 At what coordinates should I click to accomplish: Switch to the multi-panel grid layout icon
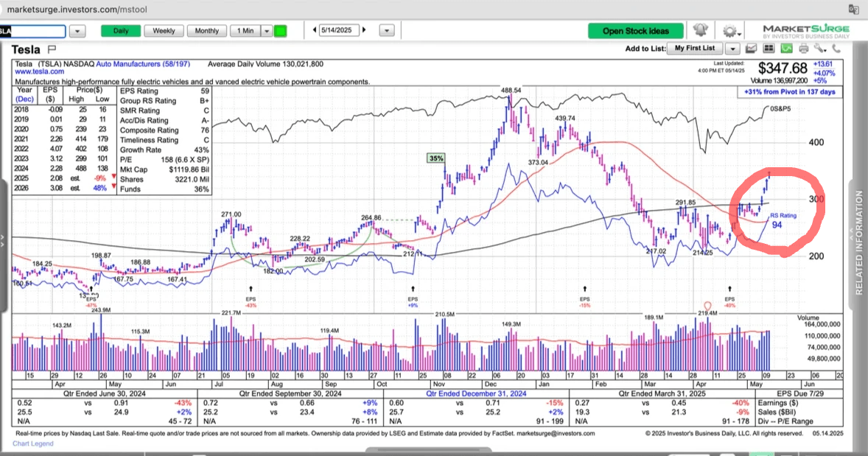[769, 49]
